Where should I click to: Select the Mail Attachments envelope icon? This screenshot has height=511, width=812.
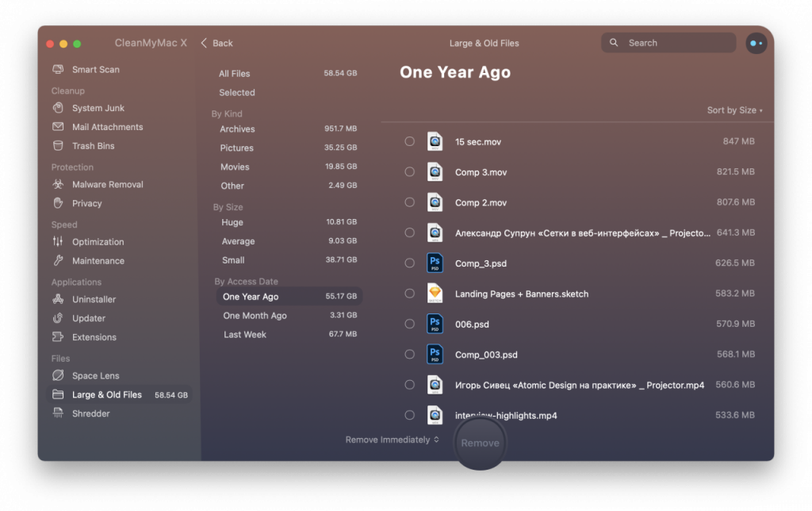[58, 127]
